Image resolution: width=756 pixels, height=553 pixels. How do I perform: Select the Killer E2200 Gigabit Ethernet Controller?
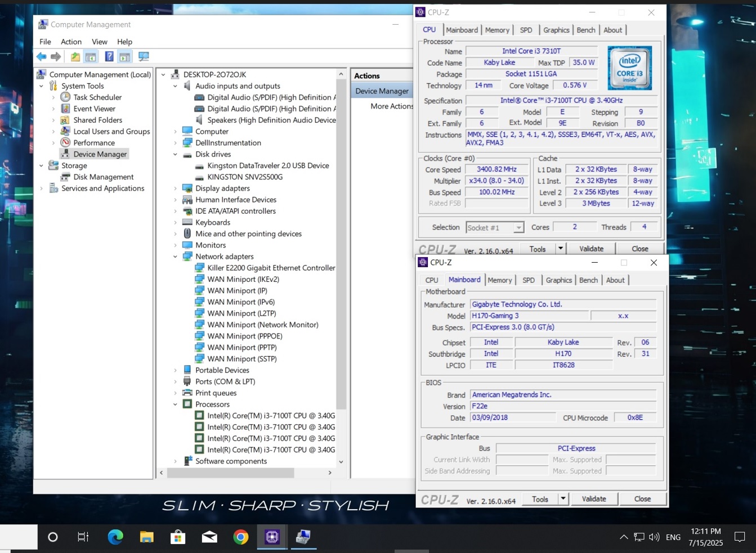click(271, 268)
